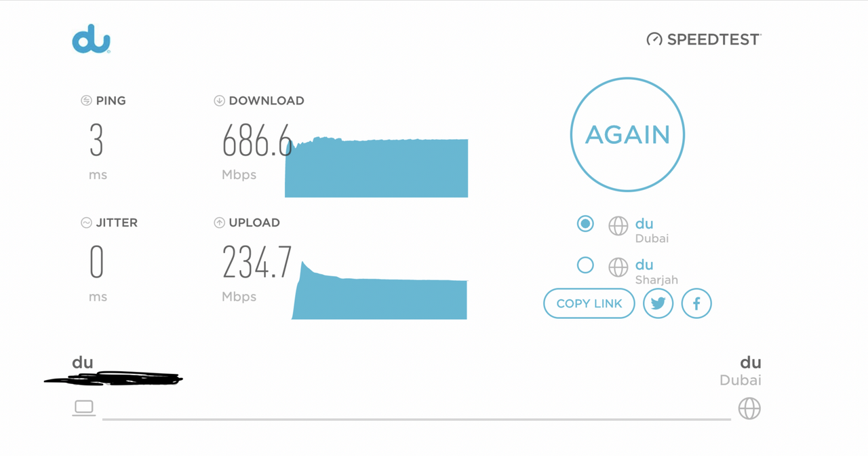Click the bottom-right server globe icon
Screen dimensions: 868x456
click(x=749, y=408)
